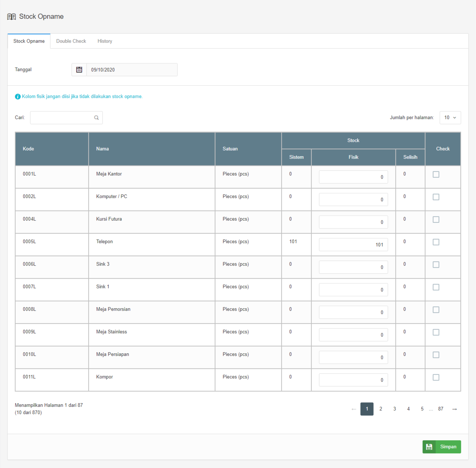Switch to the Double Check tab

71,41
